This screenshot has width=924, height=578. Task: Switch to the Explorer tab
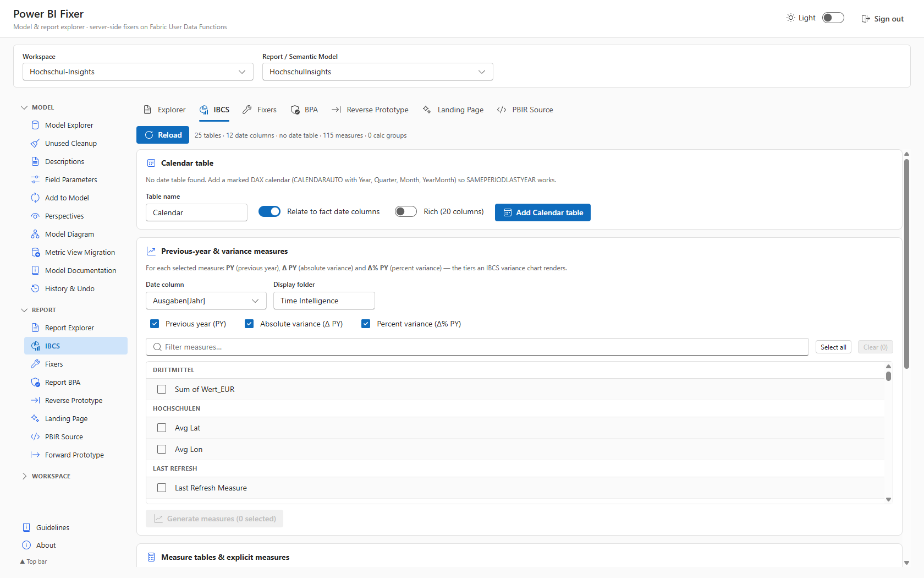(165, 110)
